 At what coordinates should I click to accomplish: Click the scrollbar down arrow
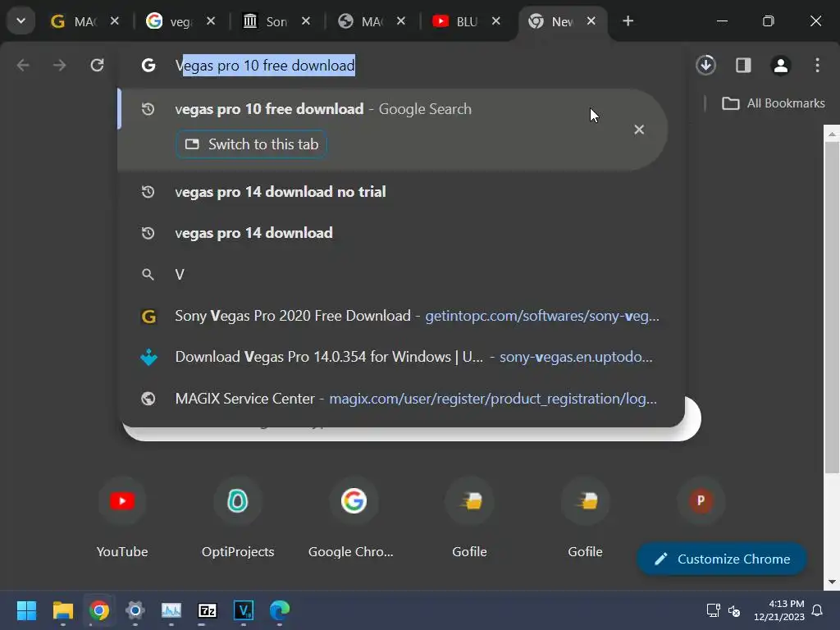pyautogui.click(x=832, y=582)
